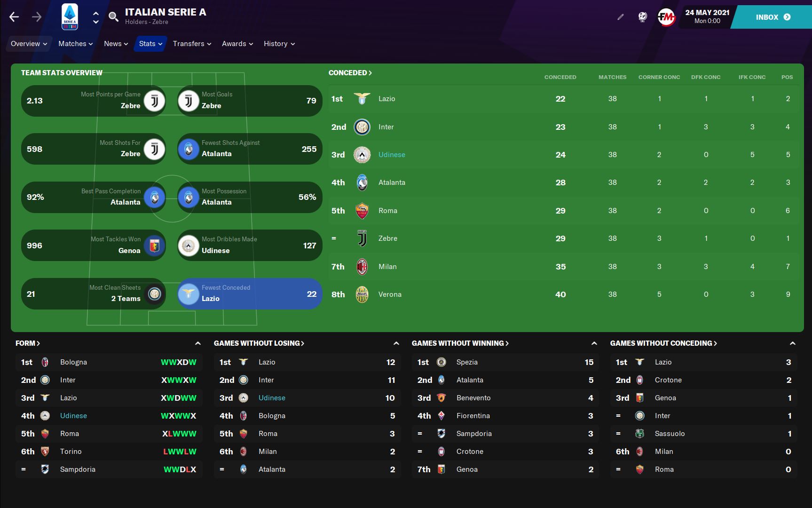The image size is (812, 508).
Task: Click the Serie A league logo
Action: pyautogui.click(x=70, y=17)
